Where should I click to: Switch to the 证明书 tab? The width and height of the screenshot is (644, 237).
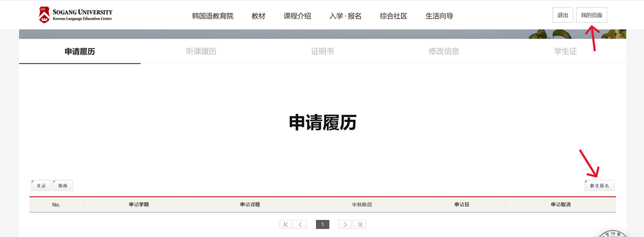[323, 51]
